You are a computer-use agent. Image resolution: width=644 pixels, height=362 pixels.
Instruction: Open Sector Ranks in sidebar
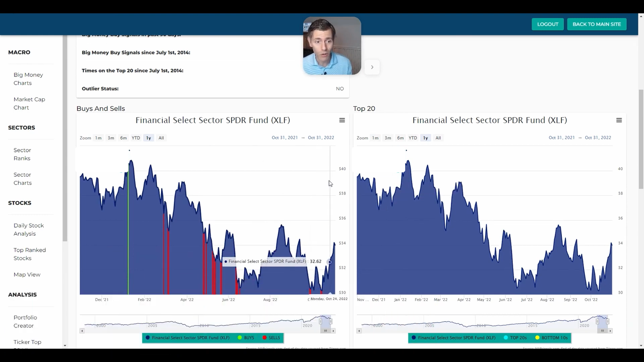pos(22,154)
